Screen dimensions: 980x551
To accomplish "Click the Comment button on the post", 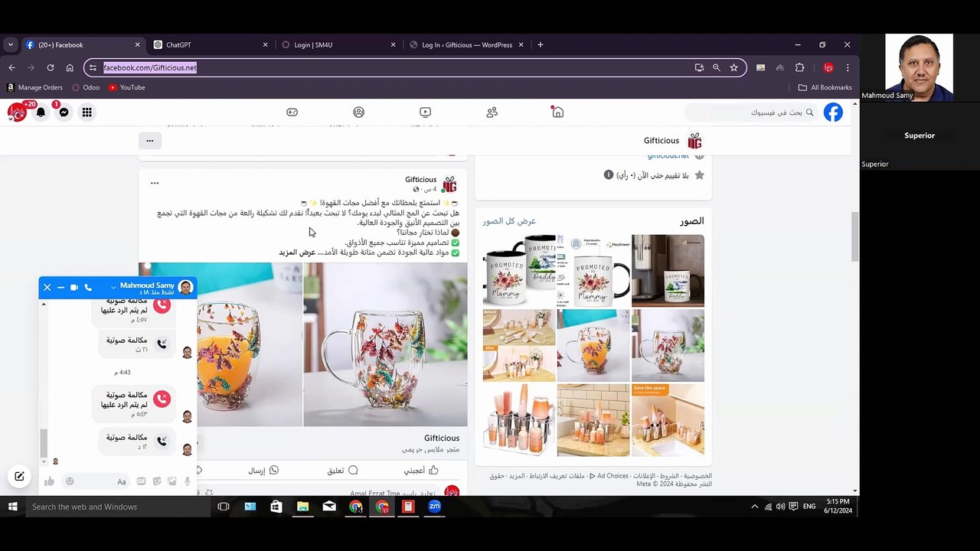I will [x=342, y=471].
